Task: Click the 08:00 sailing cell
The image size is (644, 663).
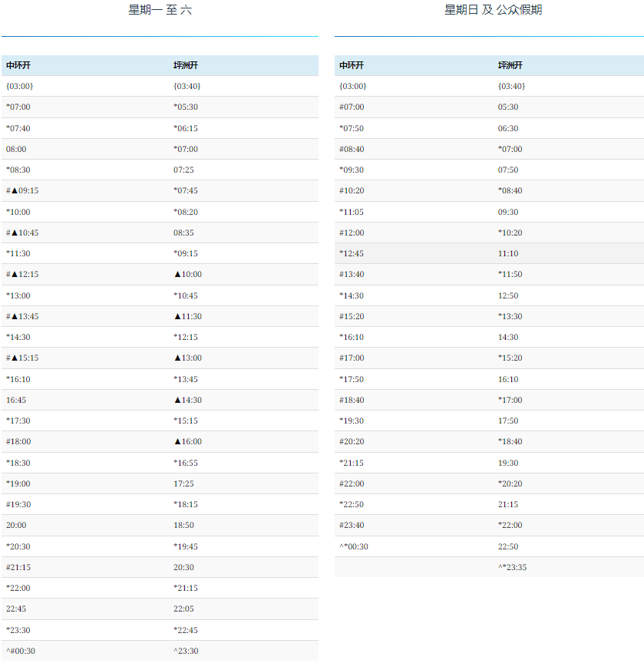Action: click(x=16, y=149)
